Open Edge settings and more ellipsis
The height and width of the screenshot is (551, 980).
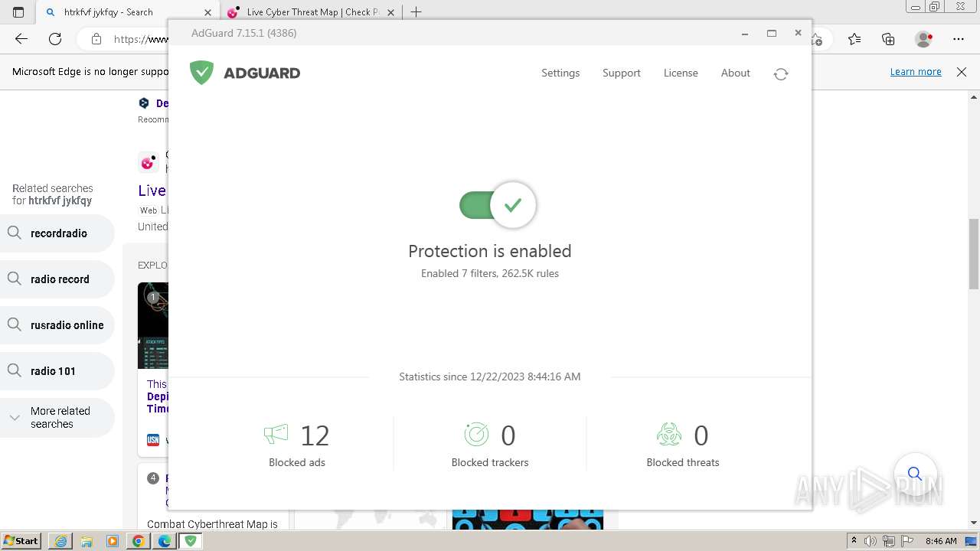coord(959,39)
